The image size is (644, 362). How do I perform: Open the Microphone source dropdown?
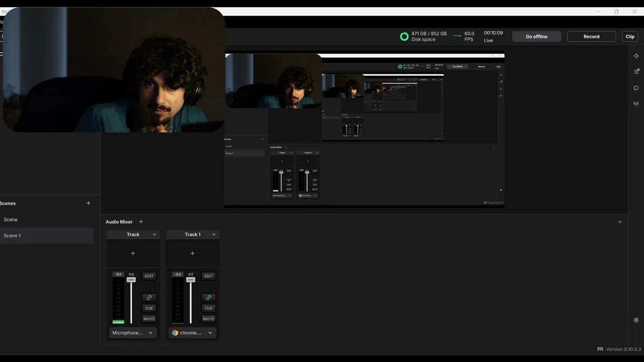pyautogui.click(x=133, y=333)
